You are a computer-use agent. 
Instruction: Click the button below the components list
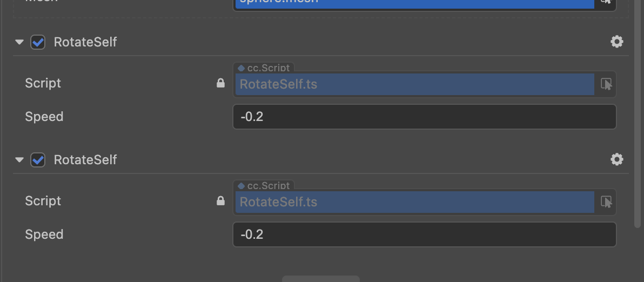coord(321,279)
